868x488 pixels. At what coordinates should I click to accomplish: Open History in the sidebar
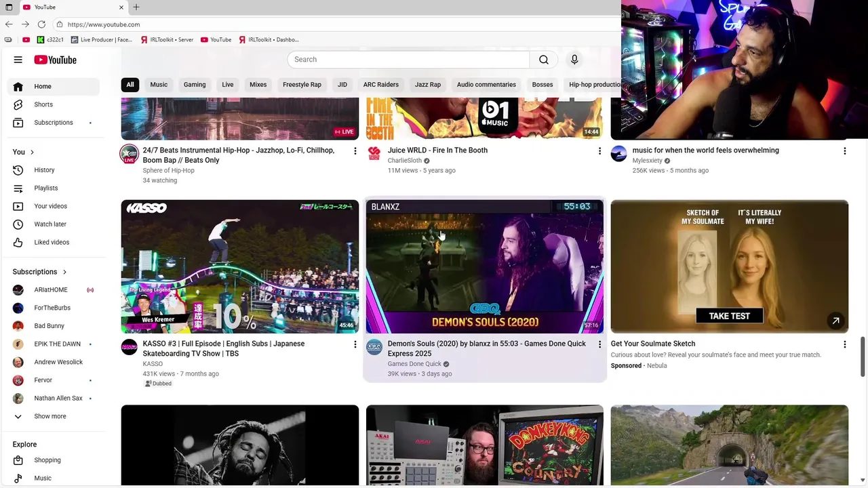pos(54,170)
